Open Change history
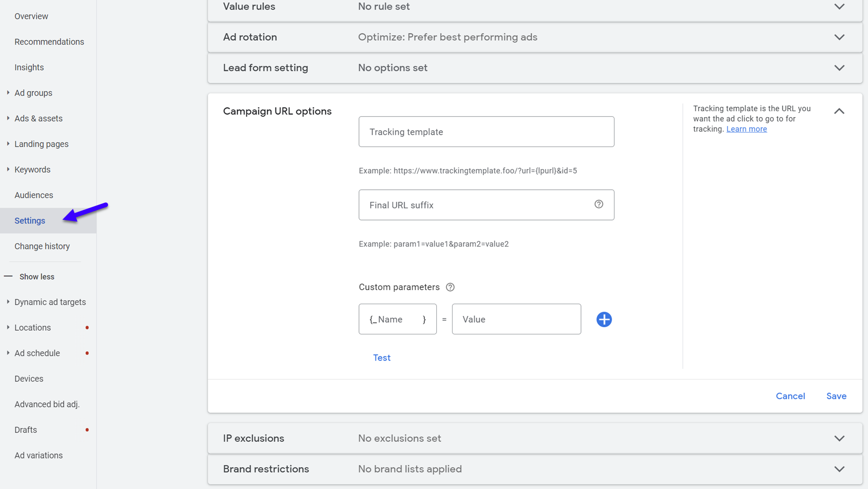 point(42,246)
